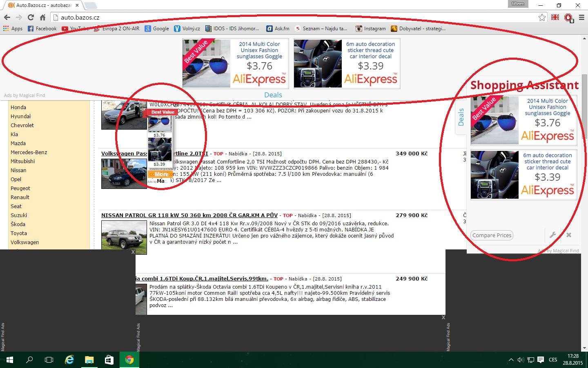
Task: Go back with the browser back arrow
Action: click(7, 17)
